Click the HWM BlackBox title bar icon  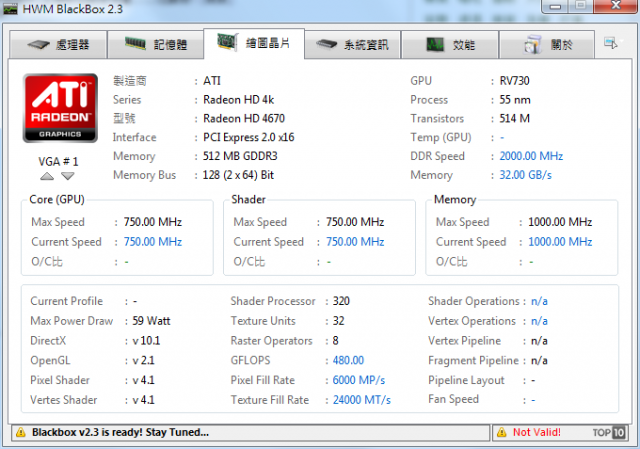tap(10, 9)
